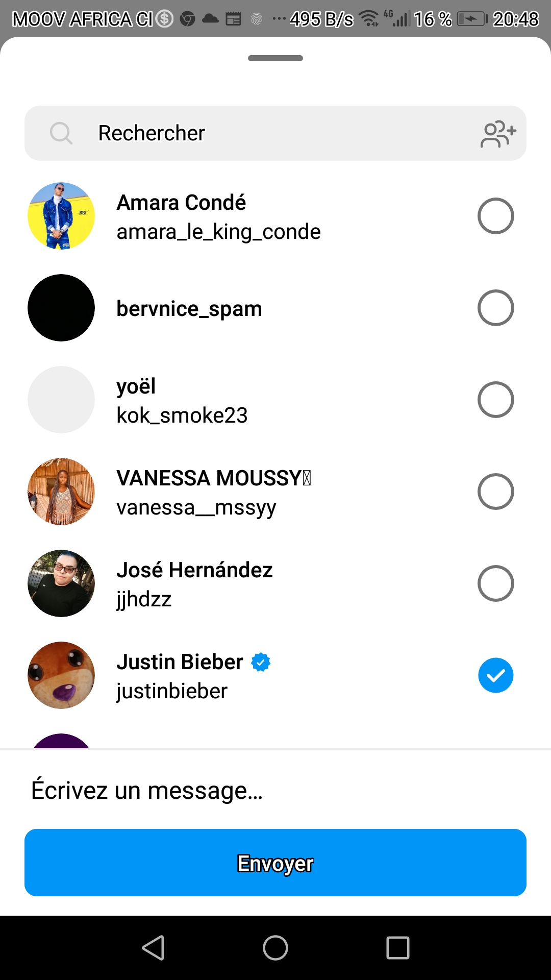Select yoël kok_smoke23 radio circle
This screenshot has height=980, width=551.
pyautogui.click(x=495, y=400)
